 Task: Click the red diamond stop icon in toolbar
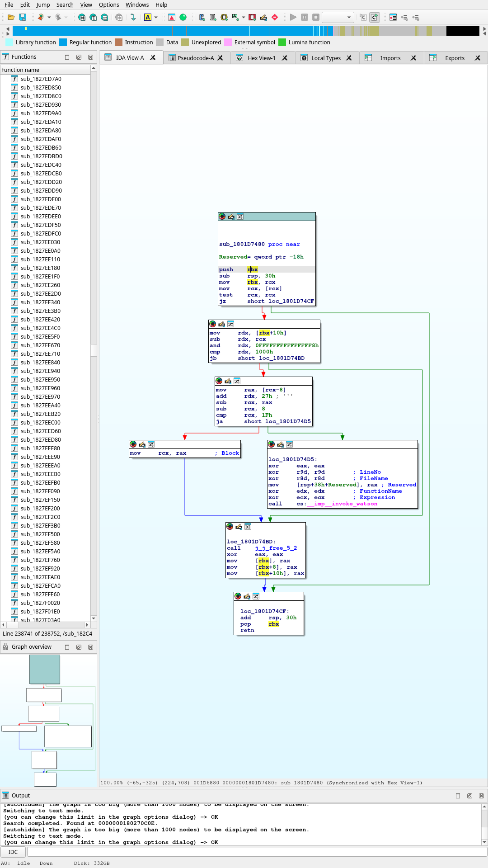coord(275,17)
